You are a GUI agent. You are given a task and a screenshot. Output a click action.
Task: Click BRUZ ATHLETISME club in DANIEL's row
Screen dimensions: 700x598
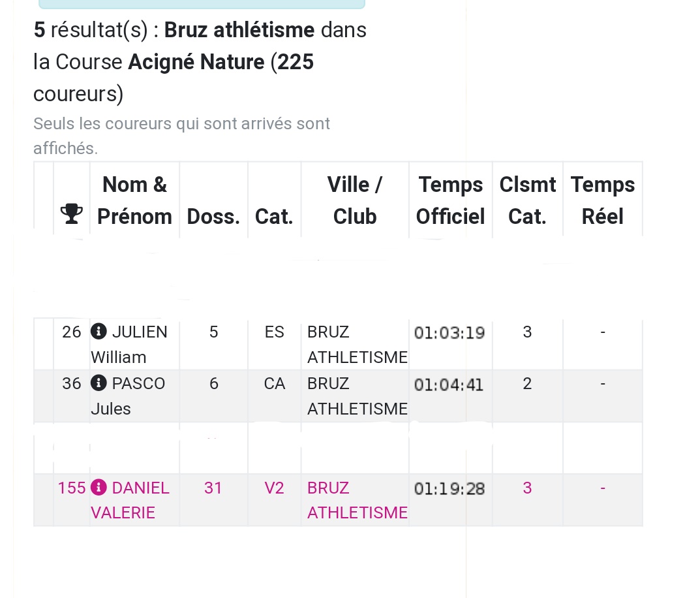tap(357, 500)
